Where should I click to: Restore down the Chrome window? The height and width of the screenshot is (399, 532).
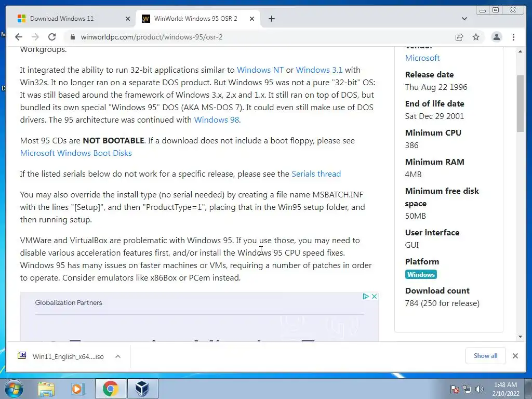(496, 10)
